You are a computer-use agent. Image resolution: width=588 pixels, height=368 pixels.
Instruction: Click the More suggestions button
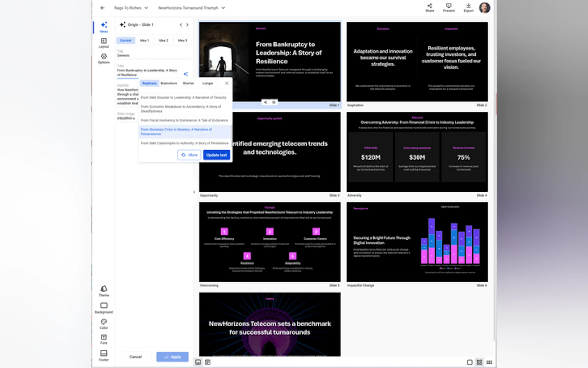pyautogui.click(x=189, y=155)
